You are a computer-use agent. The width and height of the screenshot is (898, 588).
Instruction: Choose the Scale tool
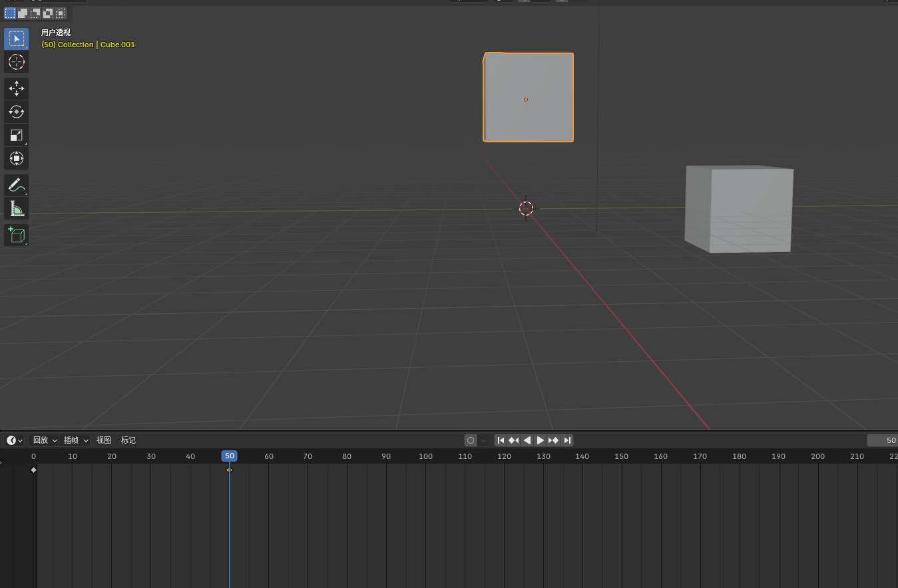(x=17, y=135)
